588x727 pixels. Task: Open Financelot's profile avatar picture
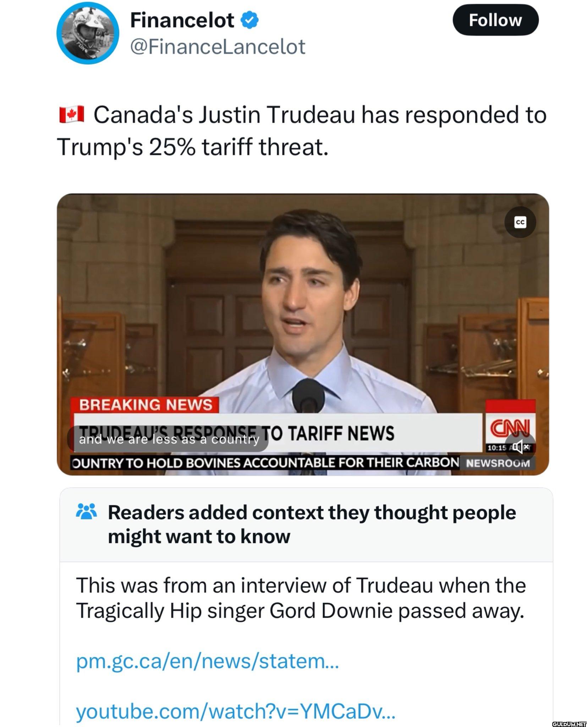tap(88, 33)
